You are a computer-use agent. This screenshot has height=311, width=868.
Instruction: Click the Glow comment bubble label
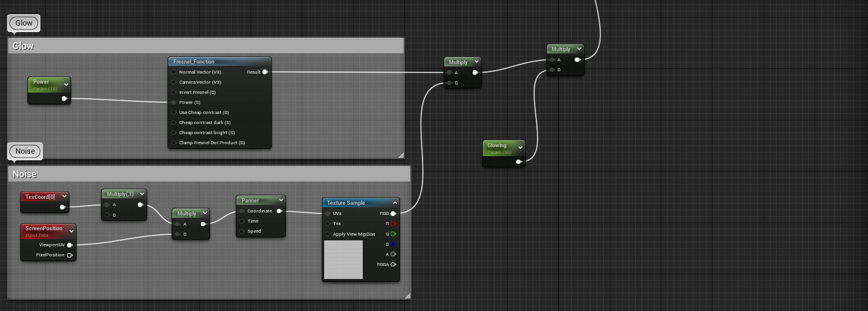tap(24, 23)
